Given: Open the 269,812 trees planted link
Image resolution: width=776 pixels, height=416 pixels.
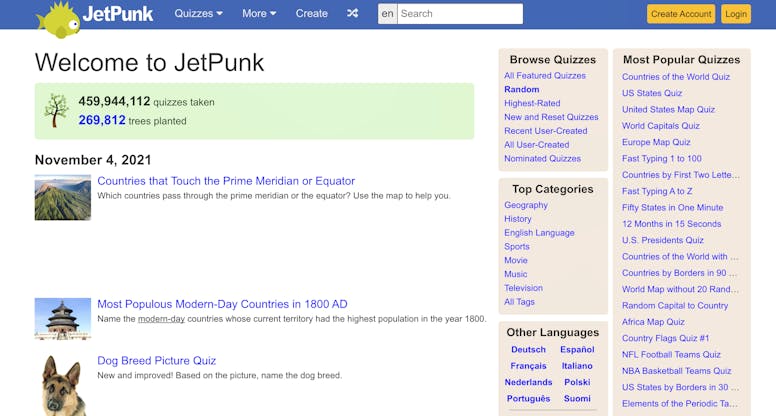Looking at the screenshot, I should pyautogui.click(x=102, y=120).
